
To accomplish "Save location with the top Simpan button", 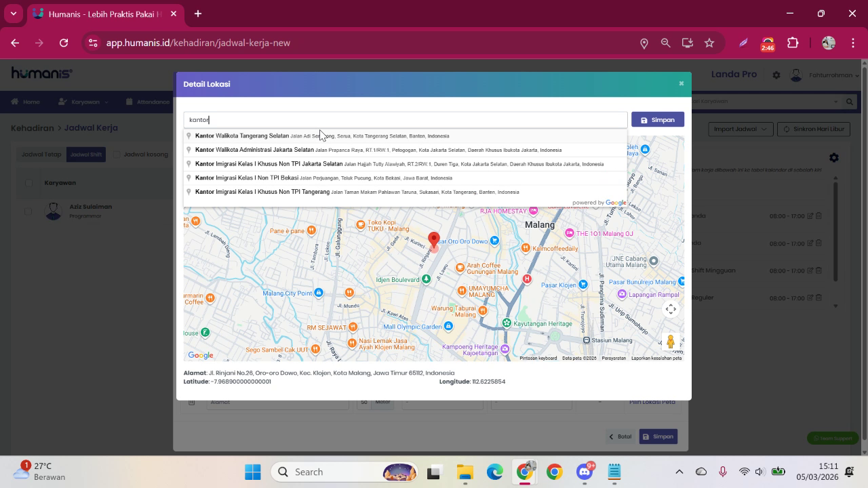I will 658,120.
